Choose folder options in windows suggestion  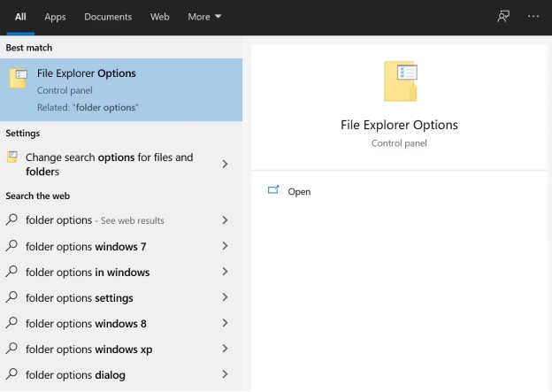[88, 273]
